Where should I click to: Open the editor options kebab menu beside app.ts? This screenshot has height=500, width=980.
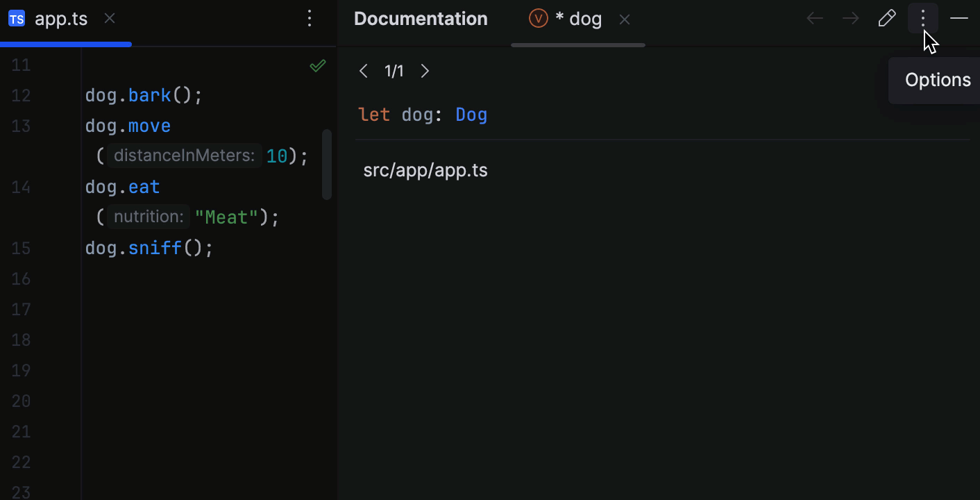point(310,19)
